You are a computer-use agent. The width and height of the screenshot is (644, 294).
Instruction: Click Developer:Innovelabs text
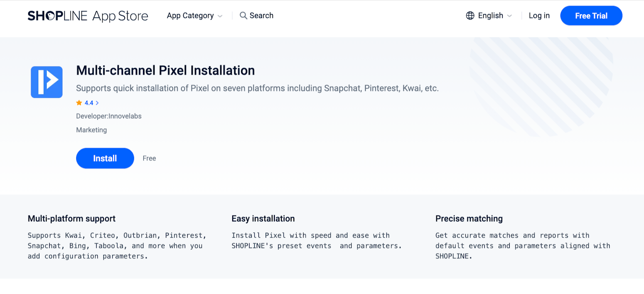109,116
